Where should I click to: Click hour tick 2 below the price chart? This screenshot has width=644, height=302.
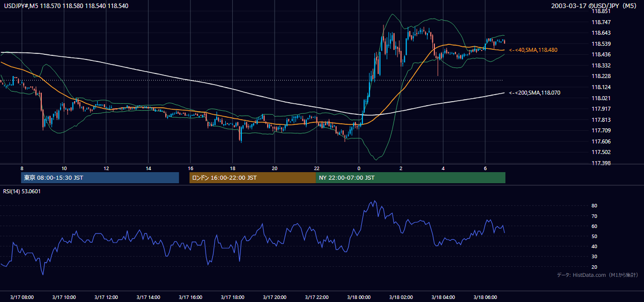tap(401, 168)
